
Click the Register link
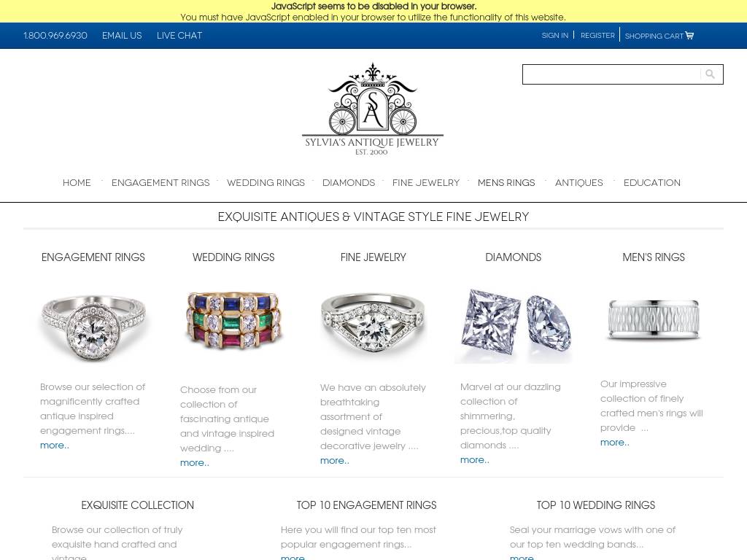[x=597, y=36]
